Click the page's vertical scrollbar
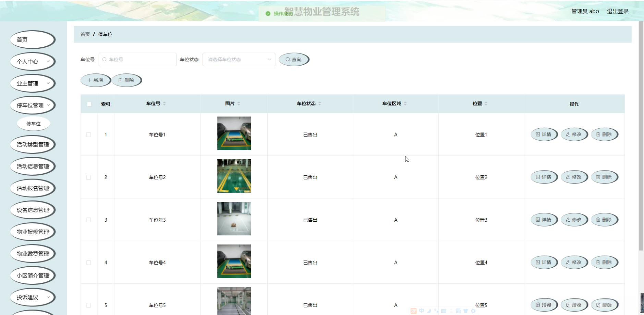 (x=641, y=136)
